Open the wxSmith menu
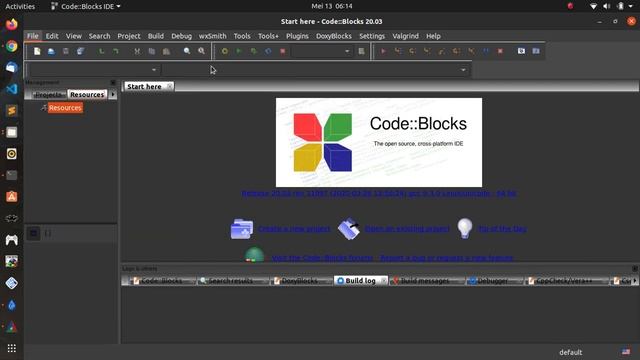Screen dimensions: 640x360 [x=212, y=36]
